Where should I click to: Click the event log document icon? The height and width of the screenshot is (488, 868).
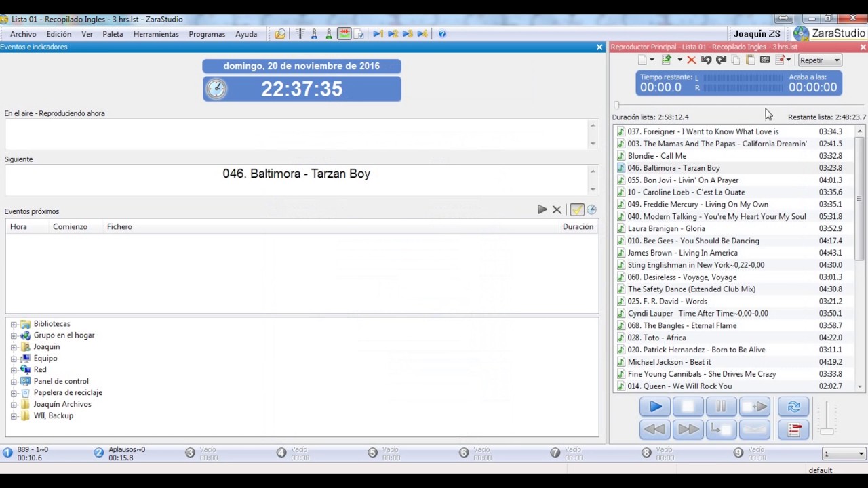[359, 34]
